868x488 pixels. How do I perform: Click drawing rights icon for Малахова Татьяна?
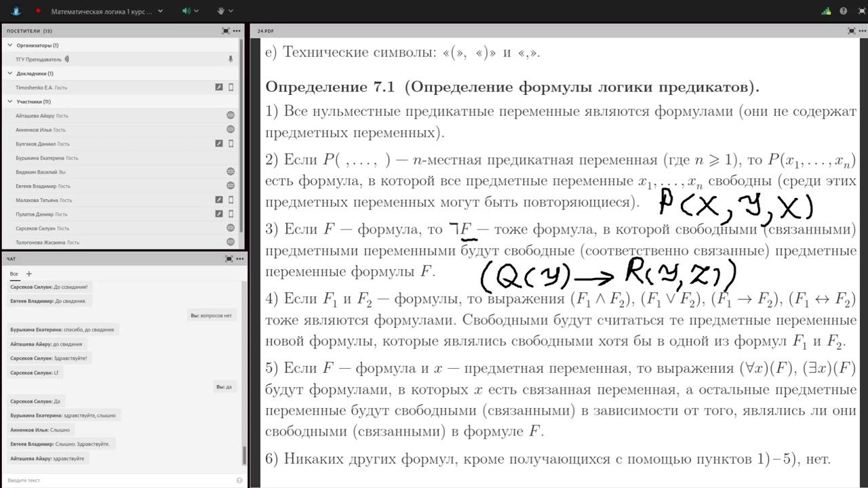[x=219, y=200]
